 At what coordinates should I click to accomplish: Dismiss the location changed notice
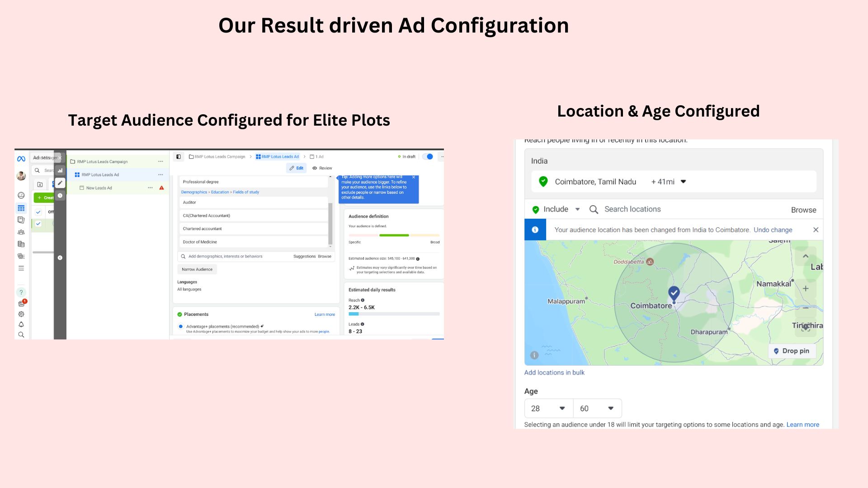tap(816, 230)
